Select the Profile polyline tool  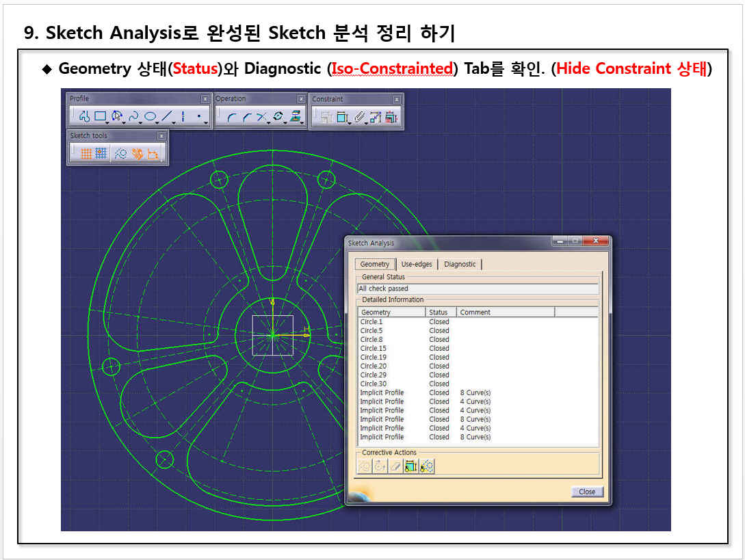84,116
